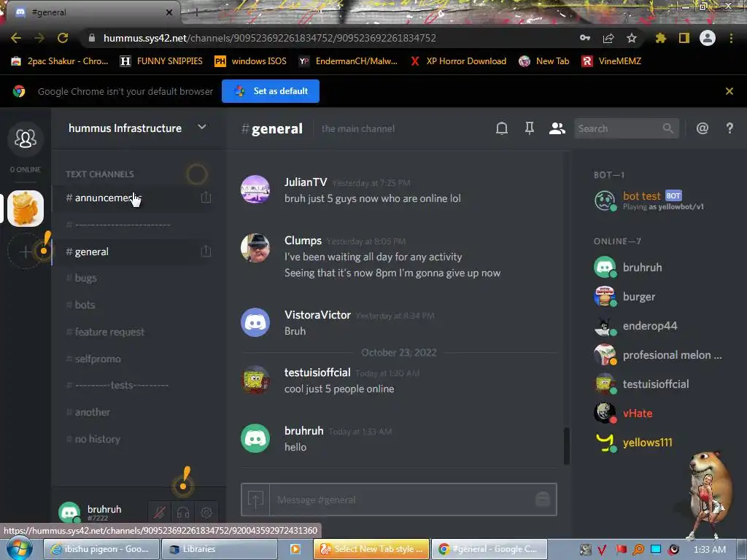Open the Friends home icon in server sidebar

[26, 139]
